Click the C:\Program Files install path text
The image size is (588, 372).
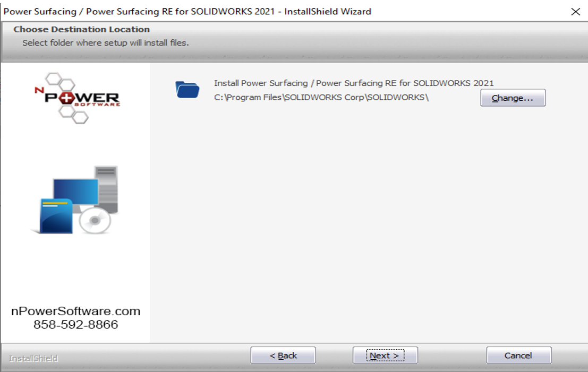321,98
